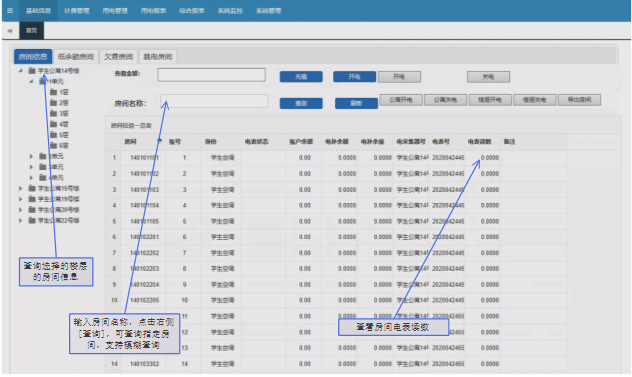Select the 房间信息 tab
This screenshot has width=632, height=377.
[x=33, y=56]
